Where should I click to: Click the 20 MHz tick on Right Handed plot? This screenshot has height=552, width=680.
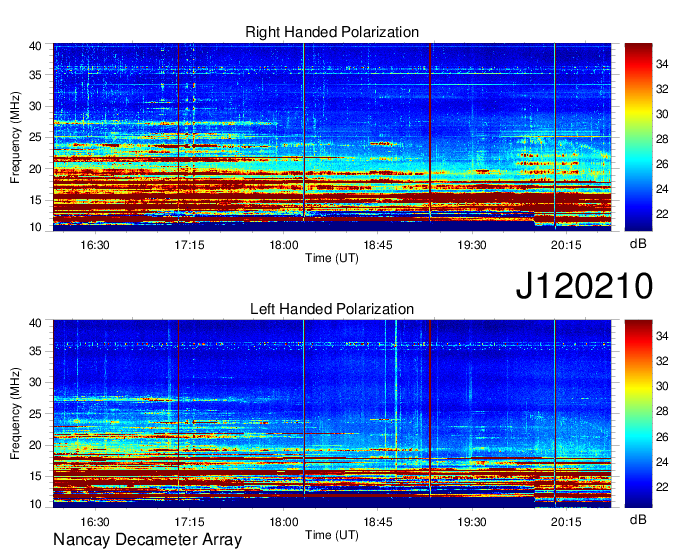pos(35,169)
